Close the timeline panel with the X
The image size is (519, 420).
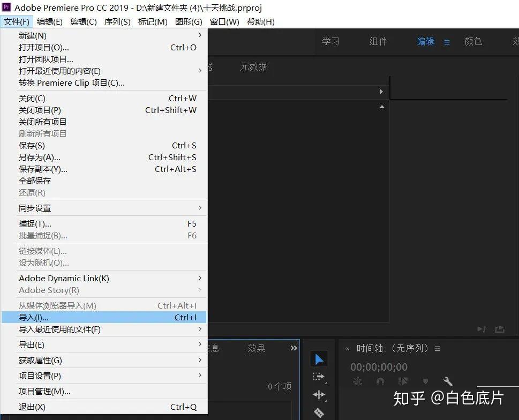coord(347,349)
